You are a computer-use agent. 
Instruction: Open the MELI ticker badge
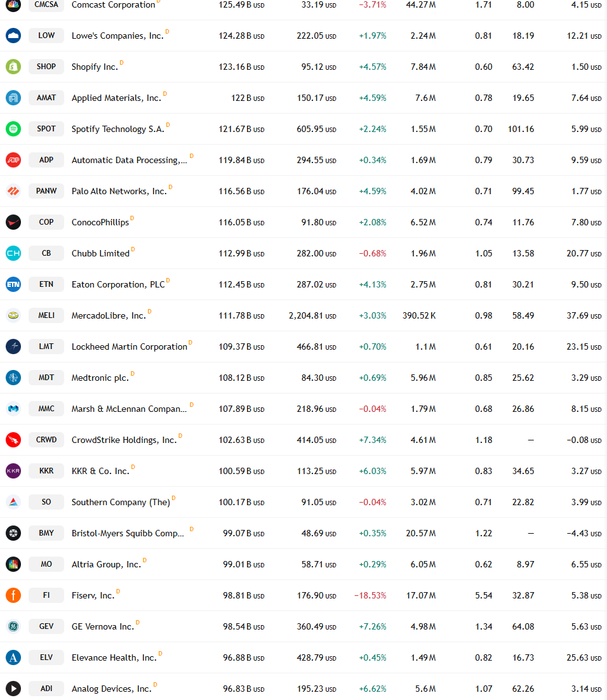coord(46,315)
